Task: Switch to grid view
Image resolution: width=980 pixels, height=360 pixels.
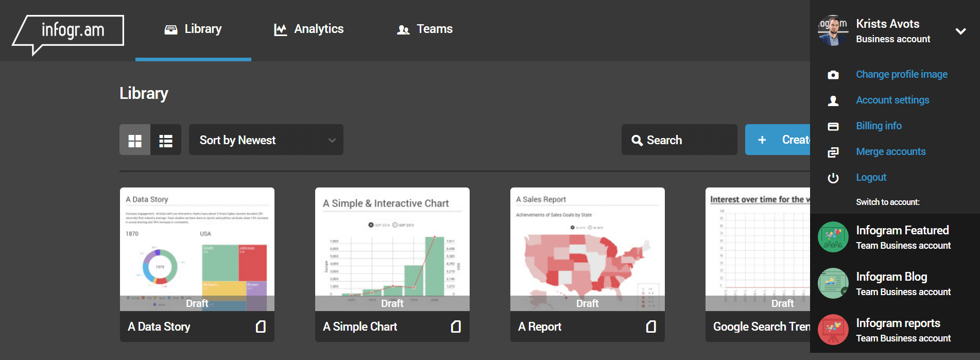Action: point(135,140)
